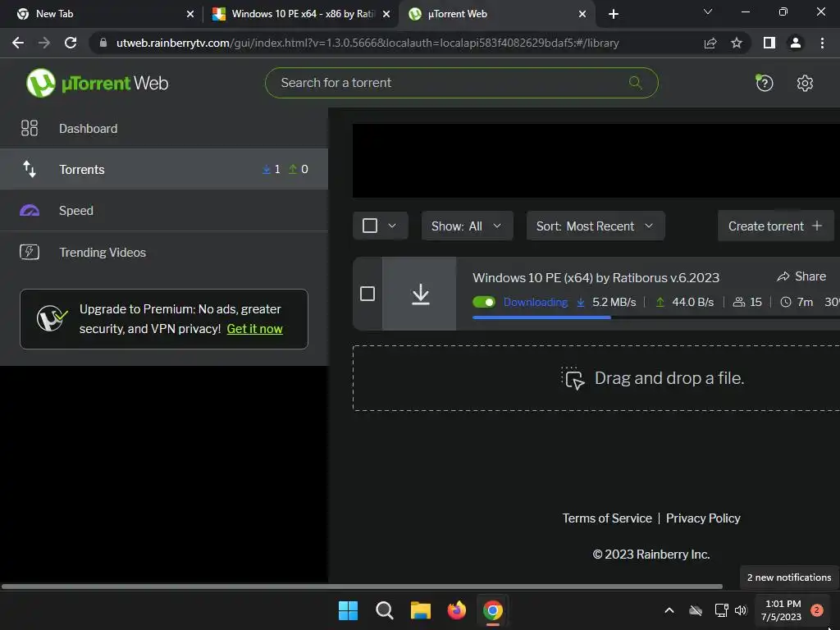
Task: Toggle the green Downloading switch off
Action: pyautogui.click(x=484, y=302)
